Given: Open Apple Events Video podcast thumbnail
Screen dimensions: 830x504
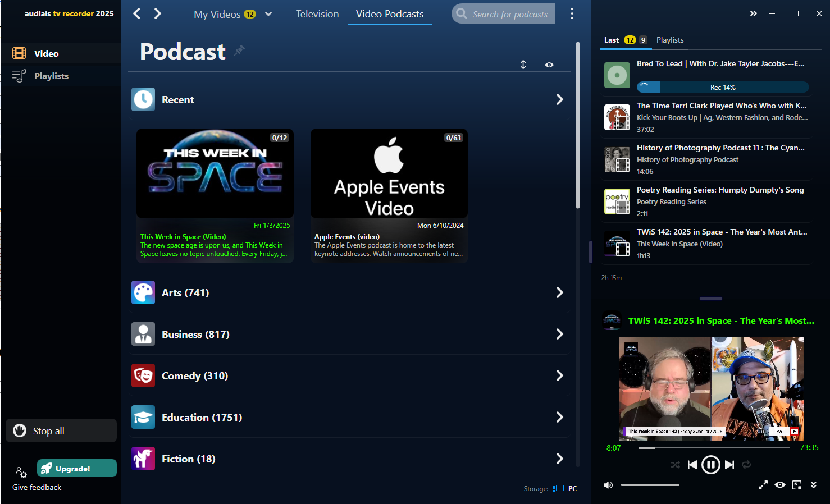Looking at the screenshot, I should tap(389, 173).
